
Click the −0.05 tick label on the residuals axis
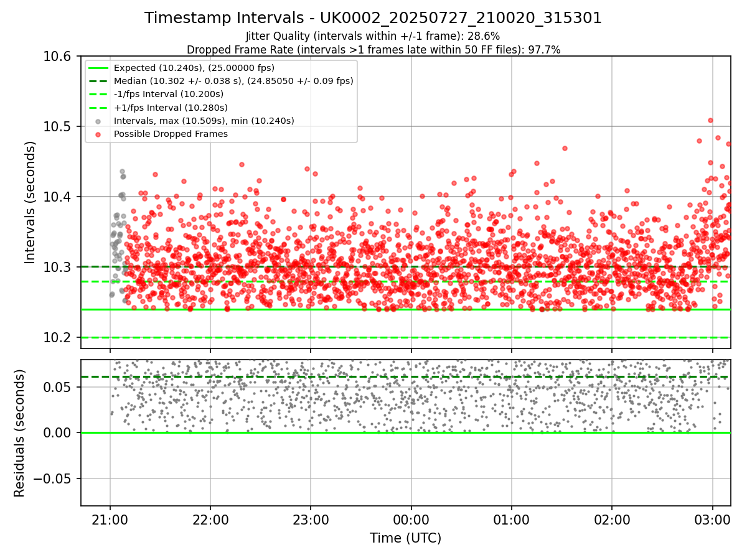tap(54, 479)
